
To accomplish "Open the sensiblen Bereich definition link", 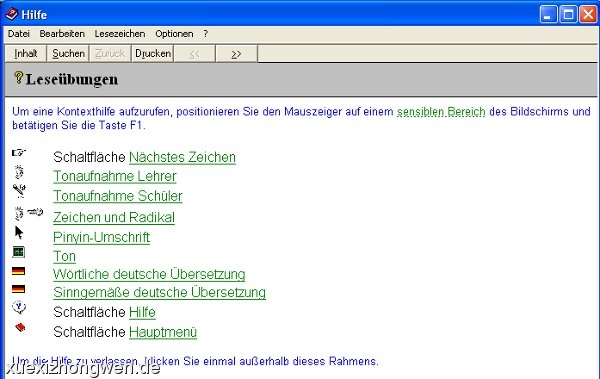I will pyautogui.click(x=441, y=112).
